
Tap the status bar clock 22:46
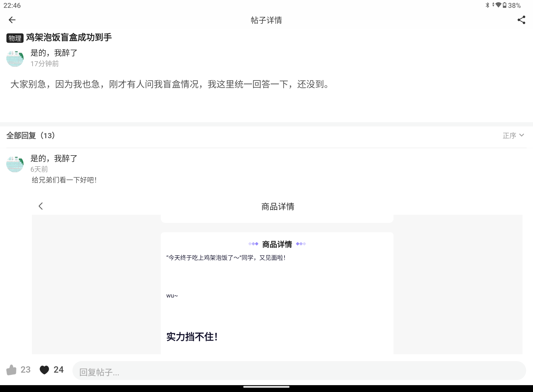click(12, 5)
